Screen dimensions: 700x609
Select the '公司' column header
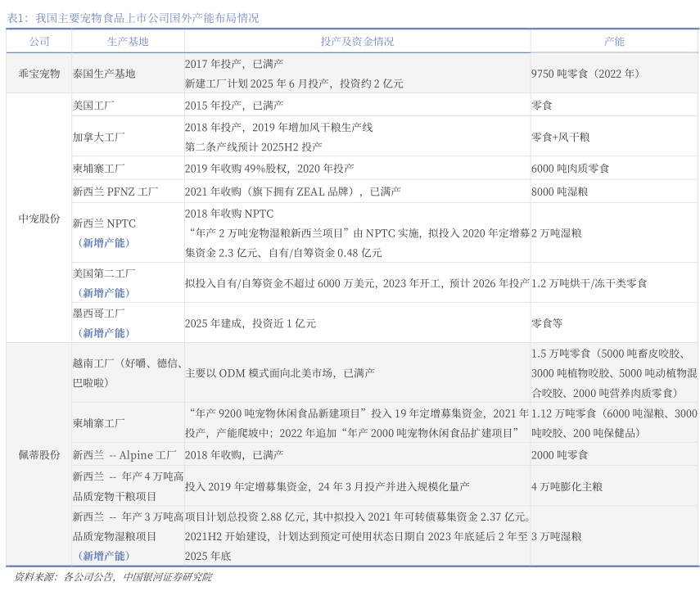38,41
